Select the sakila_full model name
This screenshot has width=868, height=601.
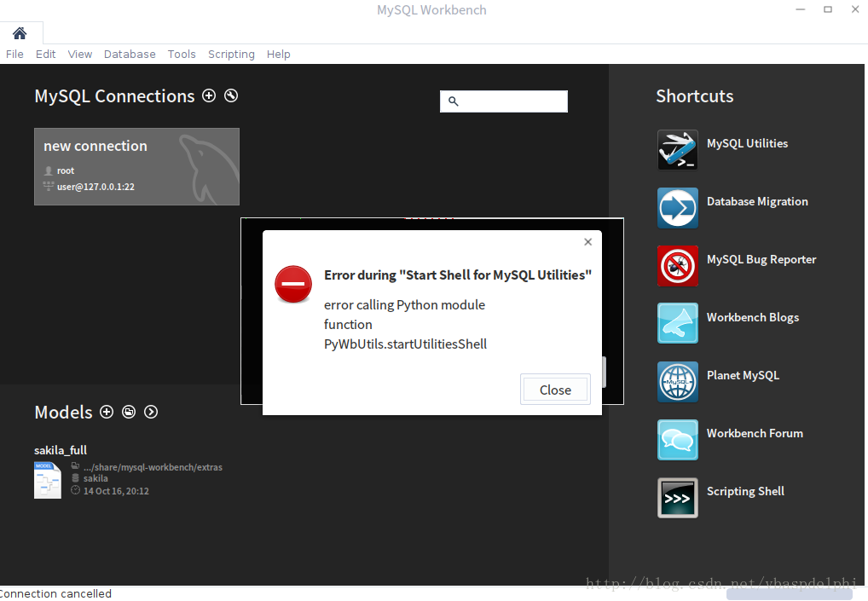pyautogui.click(x=61, y=450)
